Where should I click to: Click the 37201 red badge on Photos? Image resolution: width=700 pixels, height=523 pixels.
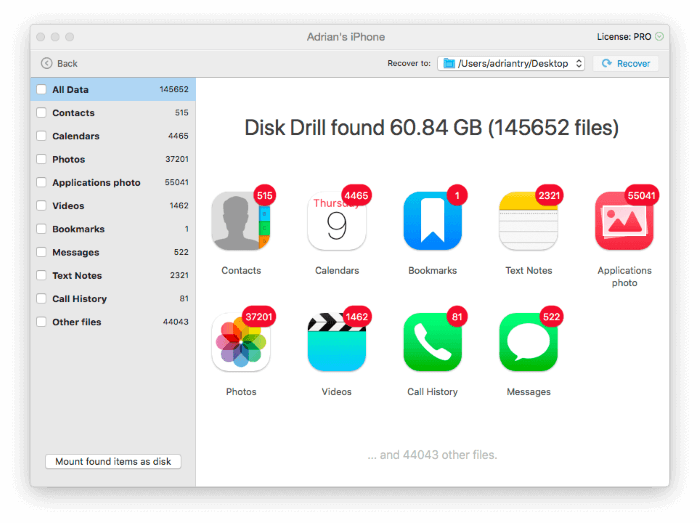point(258,317)
